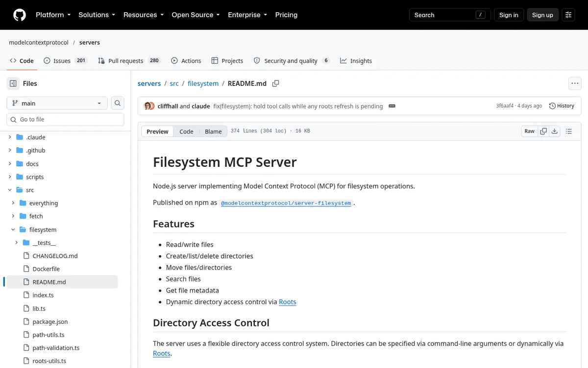Collapse the filesystem folder chevron
The image size is (588, 368).
point(13,230)
